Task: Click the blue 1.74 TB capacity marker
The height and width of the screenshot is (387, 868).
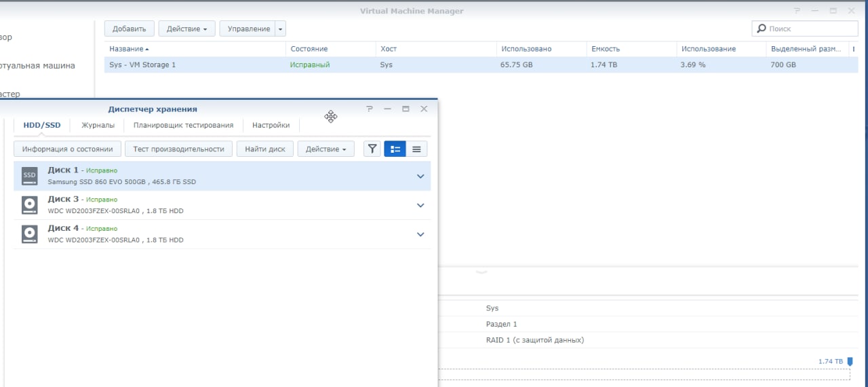Action: pos(850,362)
